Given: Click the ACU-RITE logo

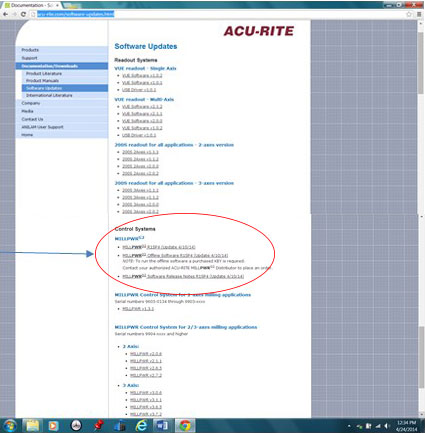Looking at the screenshot, I should point(259,31).
